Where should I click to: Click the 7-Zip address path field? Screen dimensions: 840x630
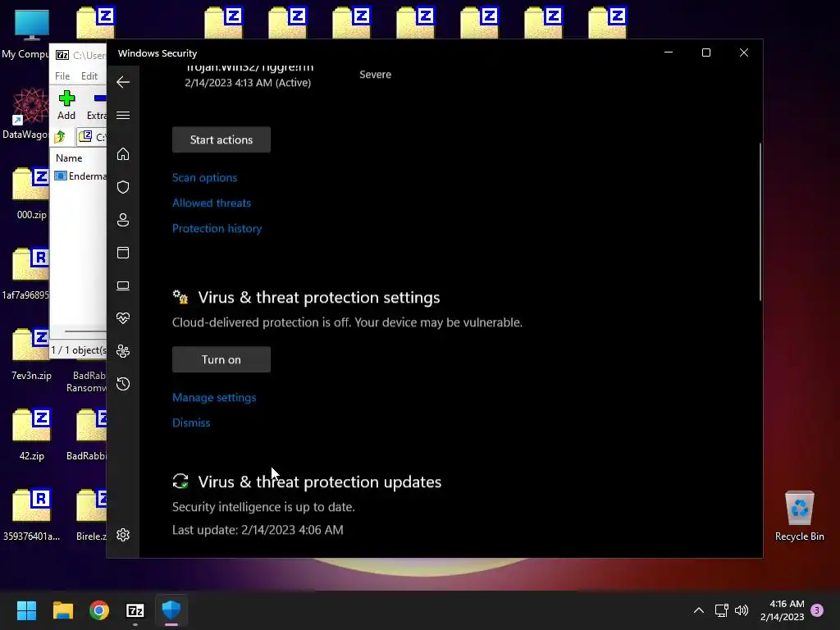[92, 137]
